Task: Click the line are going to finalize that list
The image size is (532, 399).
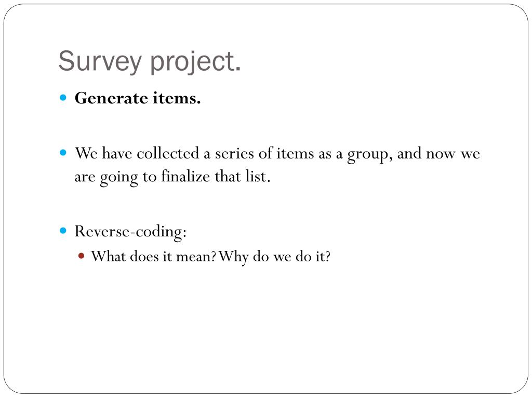Action: (x=172, y=177)
